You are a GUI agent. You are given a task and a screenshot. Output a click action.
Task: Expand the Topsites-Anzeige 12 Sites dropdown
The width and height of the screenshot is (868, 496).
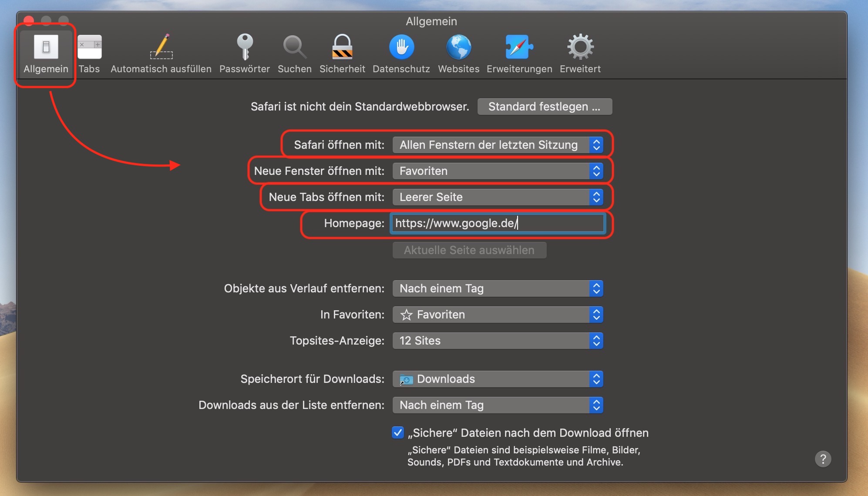click(x=498, y=341)
